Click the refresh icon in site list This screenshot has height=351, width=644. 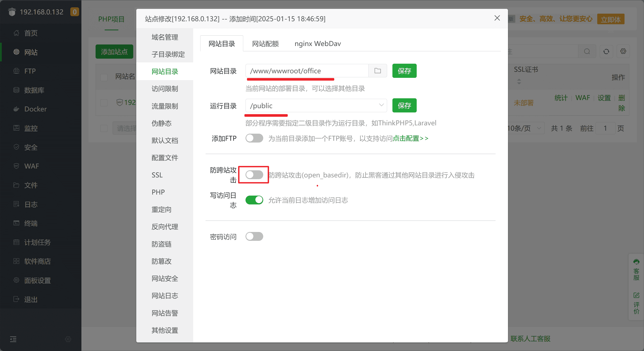click(x=606, y=52)
